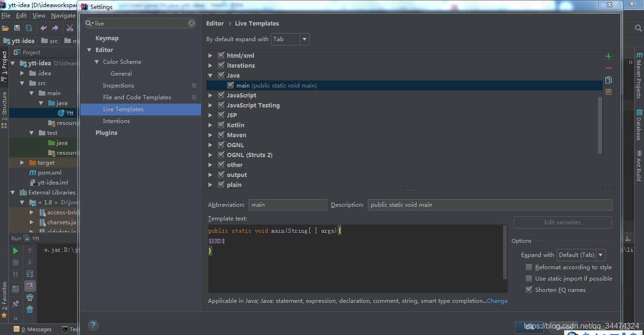Open the Navigate menu
This screenshot has width=644, height=335.
point(63,16)
